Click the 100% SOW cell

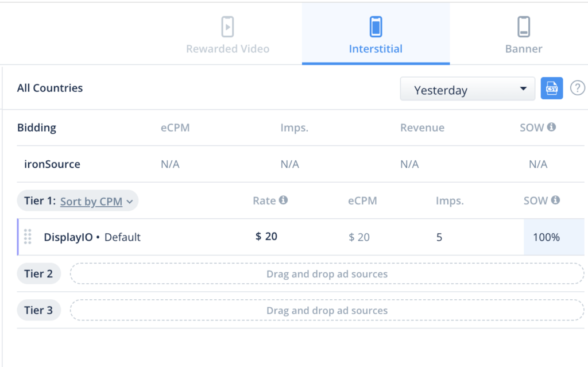click(x=554, y=237)
